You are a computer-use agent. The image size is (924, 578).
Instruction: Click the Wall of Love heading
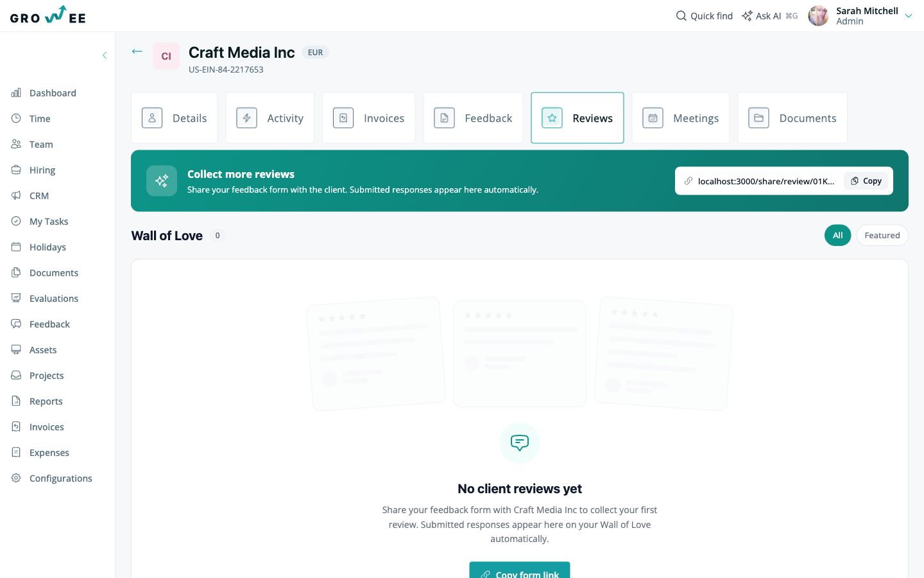pos(167,236)
